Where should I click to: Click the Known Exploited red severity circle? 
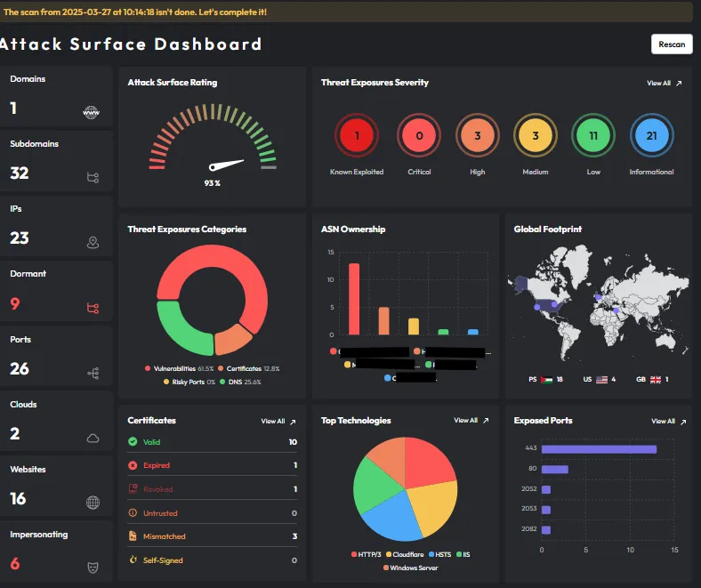click(x=357, y=136)
